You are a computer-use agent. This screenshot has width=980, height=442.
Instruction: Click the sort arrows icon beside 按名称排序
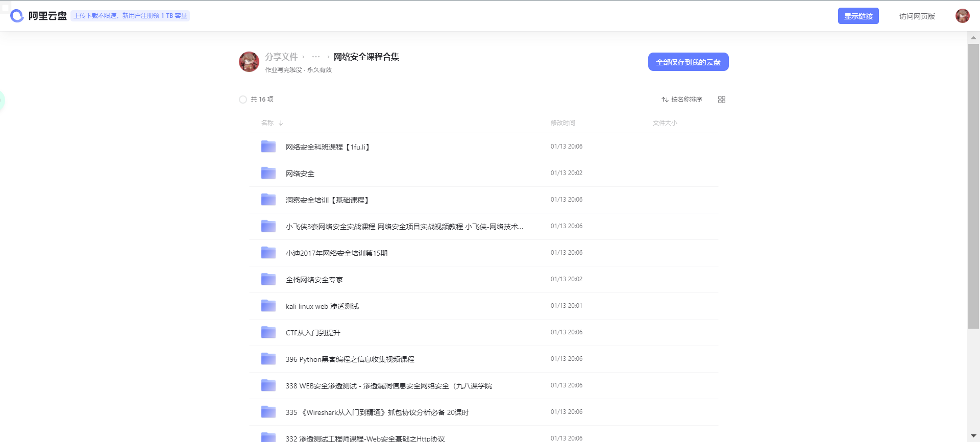point(665,100)
